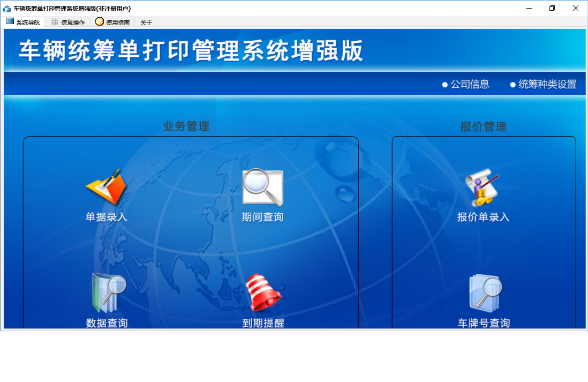Viewport: 588px width, 382px height.
Task: Click the 报价管理 section heading
Action: (484, 127)
